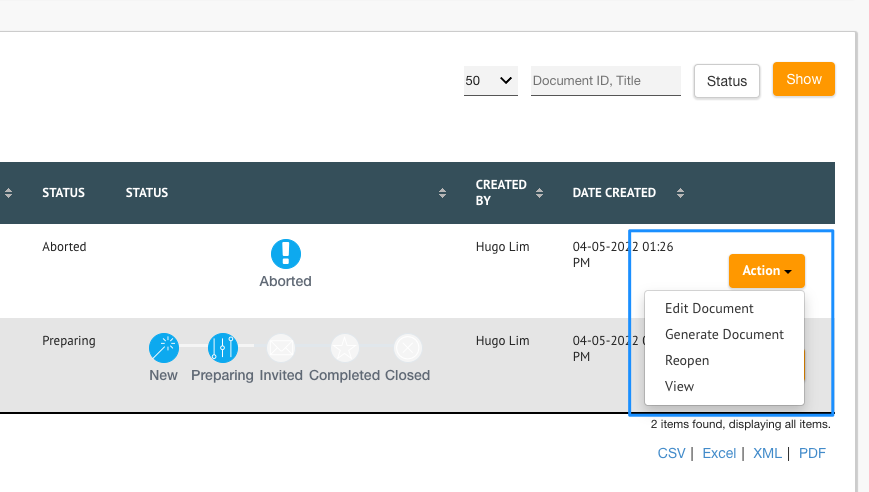Screen dimensions: 869x492
Task: Click the Closed stage circle icon
Action: point(407,348)
